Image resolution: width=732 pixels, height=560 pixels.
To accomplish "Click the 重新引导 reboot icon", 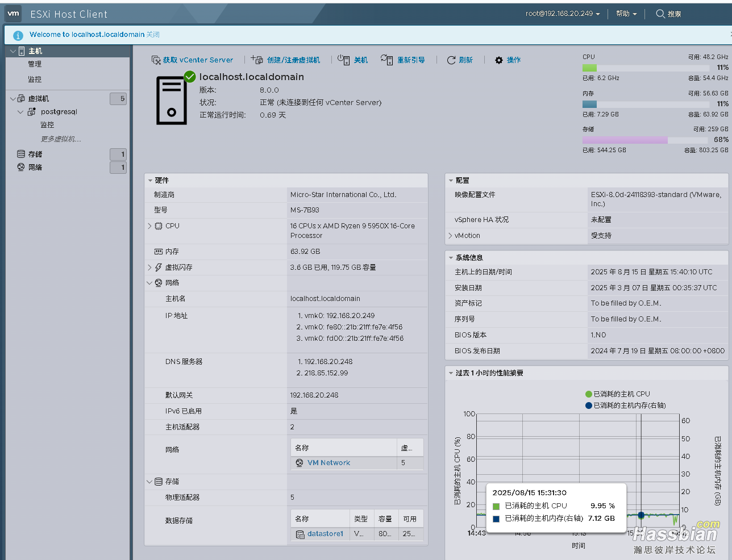I will point(387,60).
